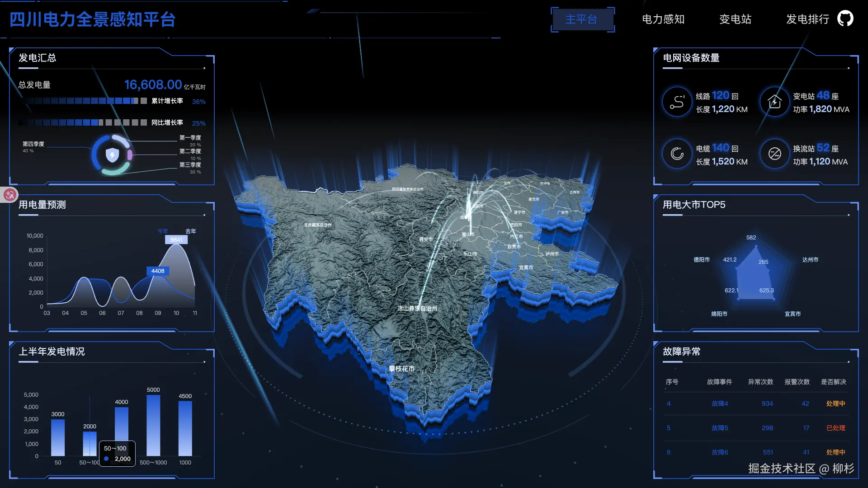Select 凉山彝族自治州 on the map
868x488 pixels.
click(x=417, y=309)
